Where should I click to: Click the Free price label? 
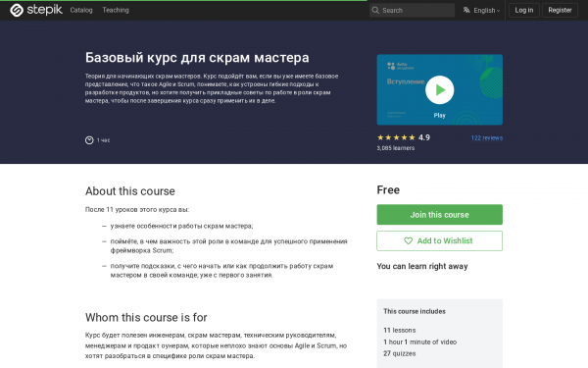[x=388, y=190]
